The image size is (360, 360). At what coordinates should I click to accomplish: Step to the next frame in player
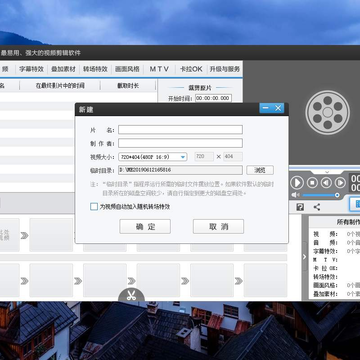[x=340, y=183]
